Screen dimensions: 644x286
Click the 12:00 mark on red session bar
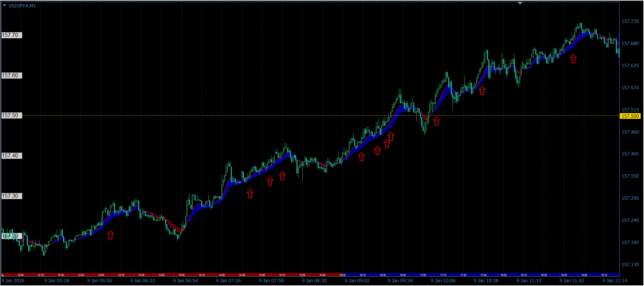[20, 275]
